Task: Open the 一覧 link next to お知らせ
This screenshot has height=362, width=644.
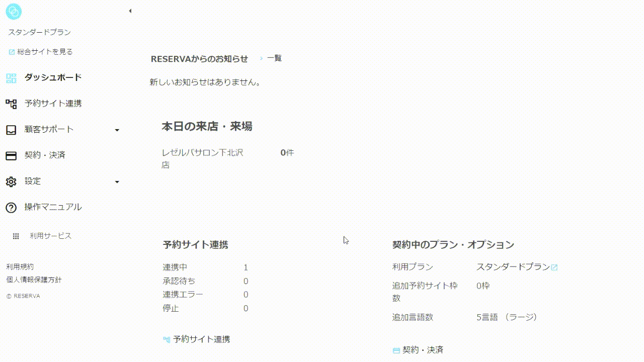Action: click(274, 58)
